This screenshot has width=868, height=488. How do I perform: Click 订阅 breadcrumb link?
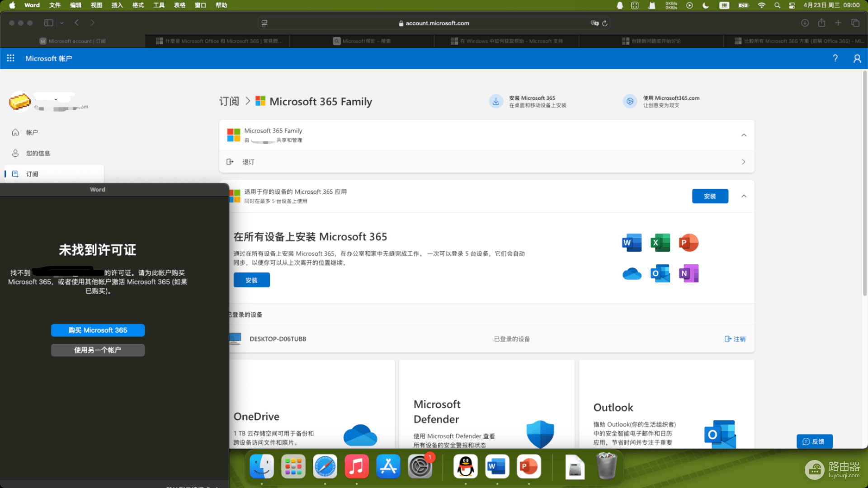point(229,101)
